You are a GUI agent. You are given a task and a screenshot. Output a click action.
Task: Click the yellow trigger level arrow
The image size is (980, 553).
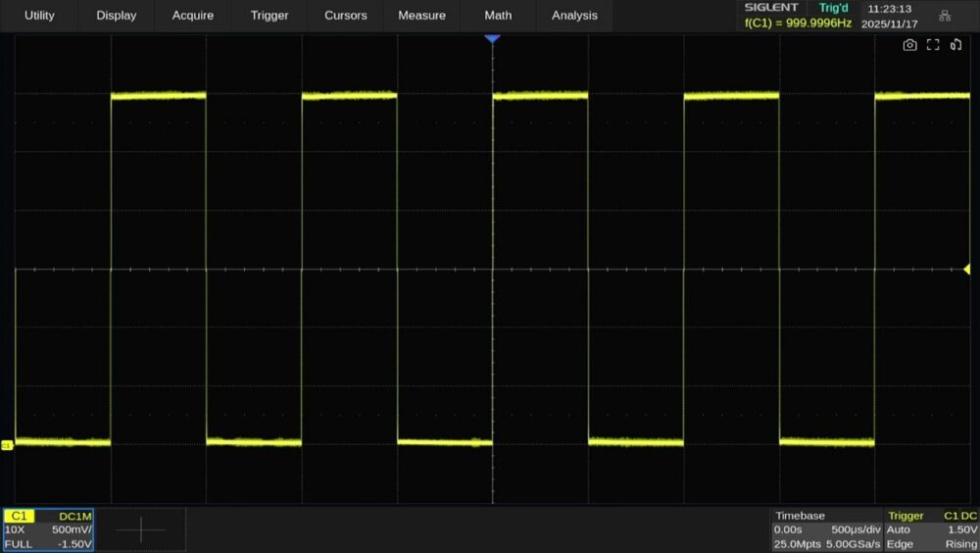966,269
